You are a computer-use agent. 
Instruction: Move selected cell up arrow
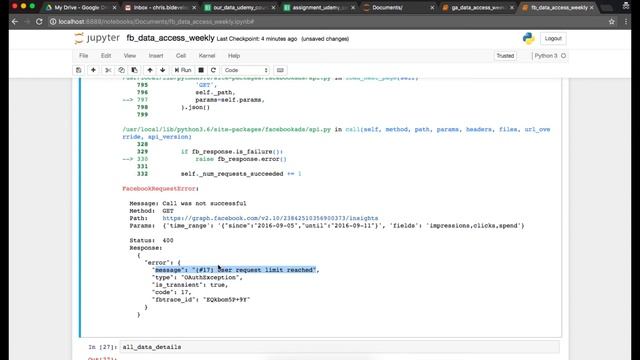tap(150, 70)
